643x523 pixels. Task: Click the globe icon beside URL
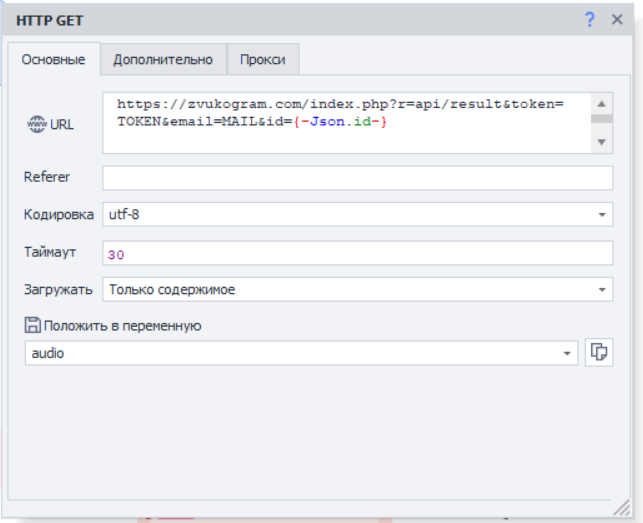(37, 125)
